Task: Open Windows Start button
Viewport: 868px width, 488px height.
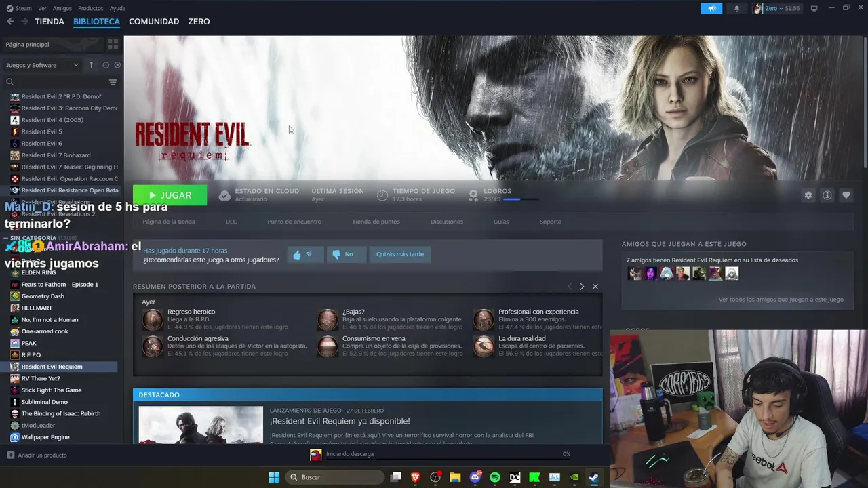Action: pos(274,477)
